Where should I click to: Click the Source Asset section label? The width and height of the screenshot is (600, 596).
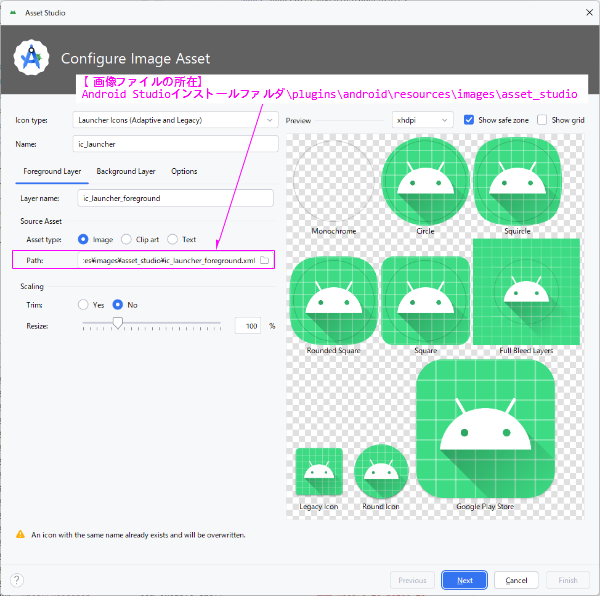coord(41,221)
